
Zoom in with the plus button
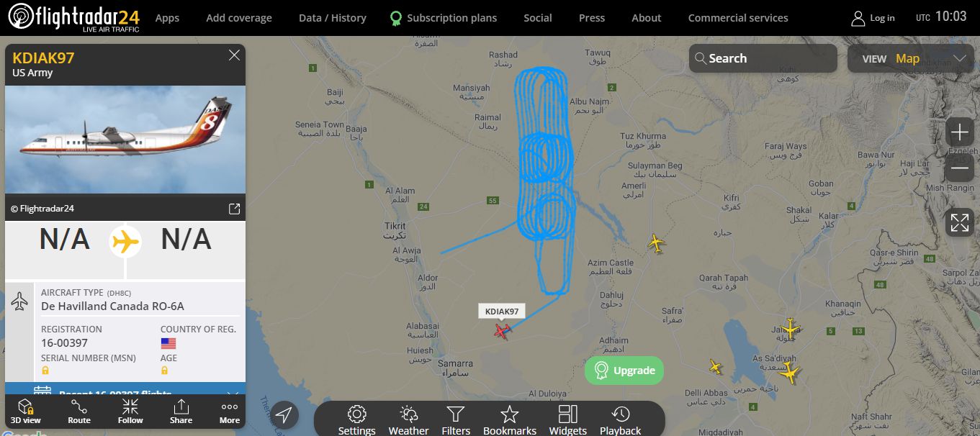coord(959,132)
